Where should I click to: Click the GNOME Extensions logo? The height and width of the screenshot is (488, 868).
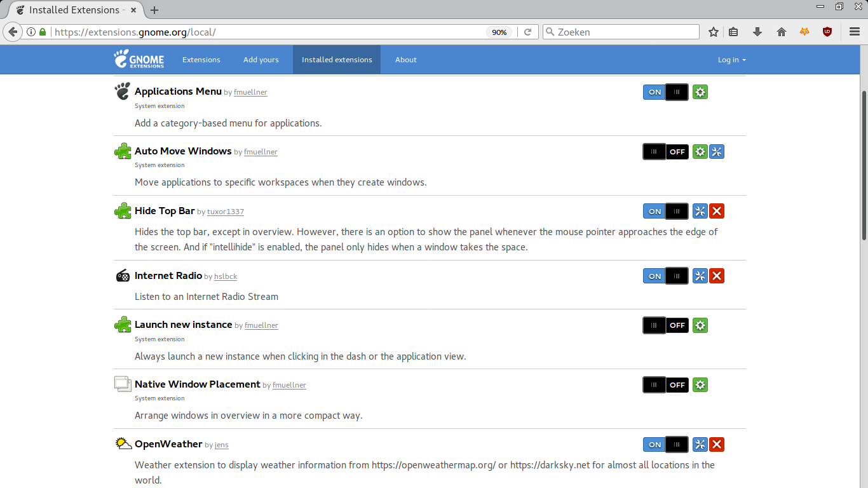[139, 59]
